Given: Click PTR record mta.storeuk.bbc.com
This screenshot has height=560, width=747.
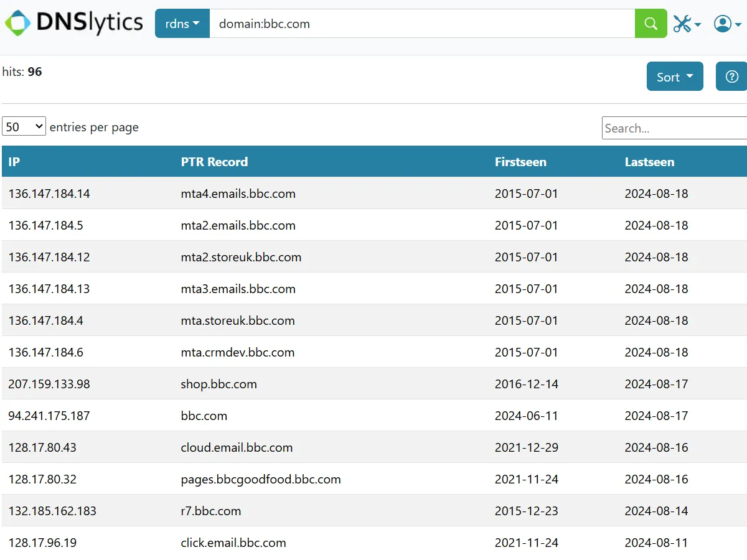Looking at the screenshot, I should [238, 320].
